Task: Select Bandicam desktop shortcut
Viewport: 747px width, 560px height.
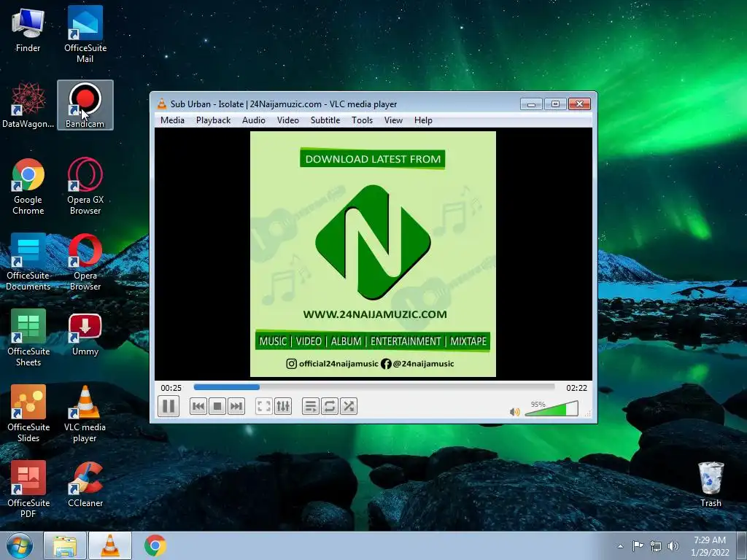Action: pyautogui.click(x=85, y=105)
